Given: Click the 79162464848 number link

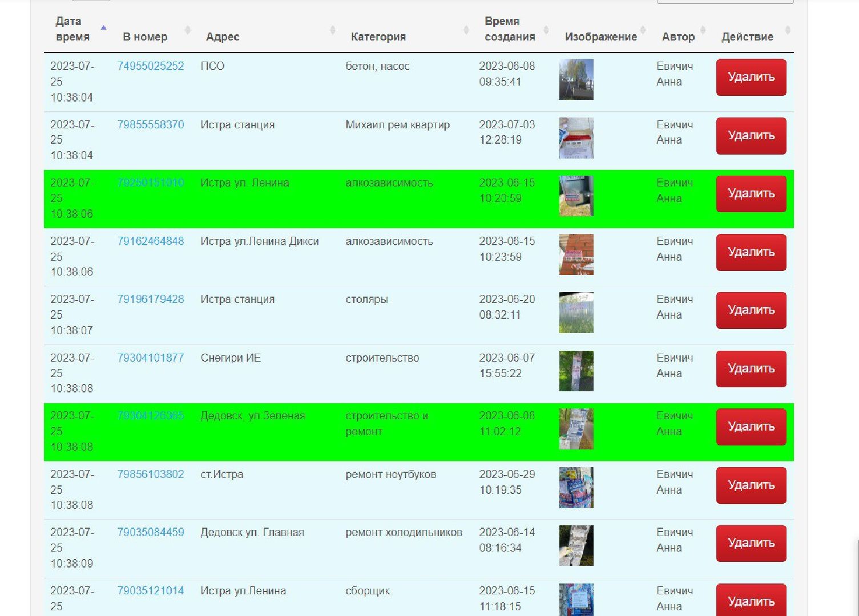Looking at the screenshot, I should click(151, 241).
